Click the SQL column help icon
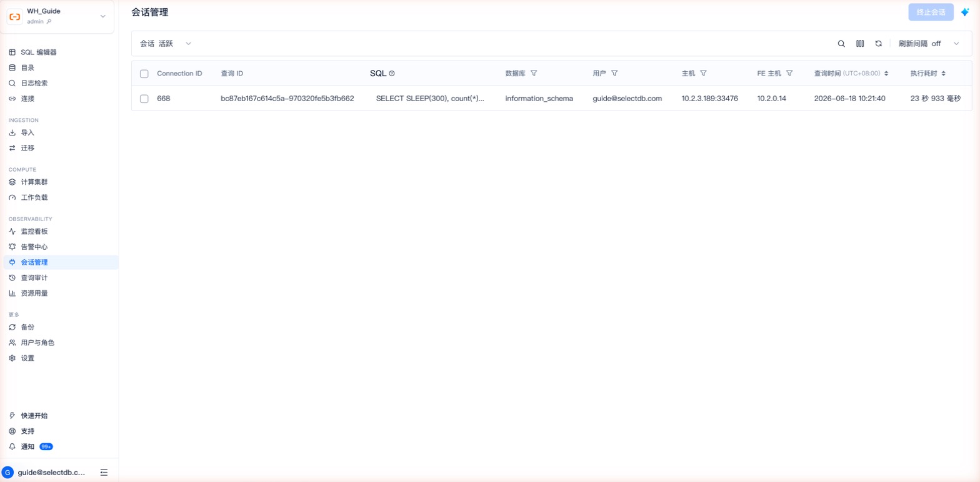Image resolution: width=980 pixels, height=482 pixels. click(392, 74)
